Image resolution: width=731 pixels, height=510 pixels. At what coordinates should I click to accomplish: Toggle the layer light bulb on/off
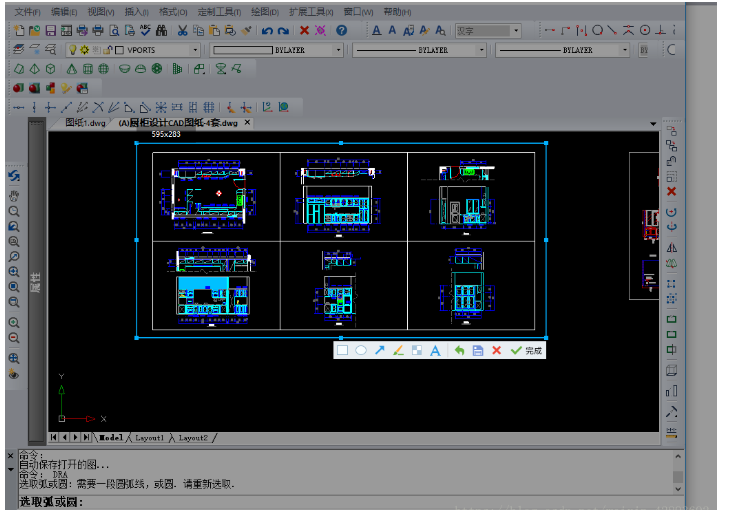(x=73, y=49)
